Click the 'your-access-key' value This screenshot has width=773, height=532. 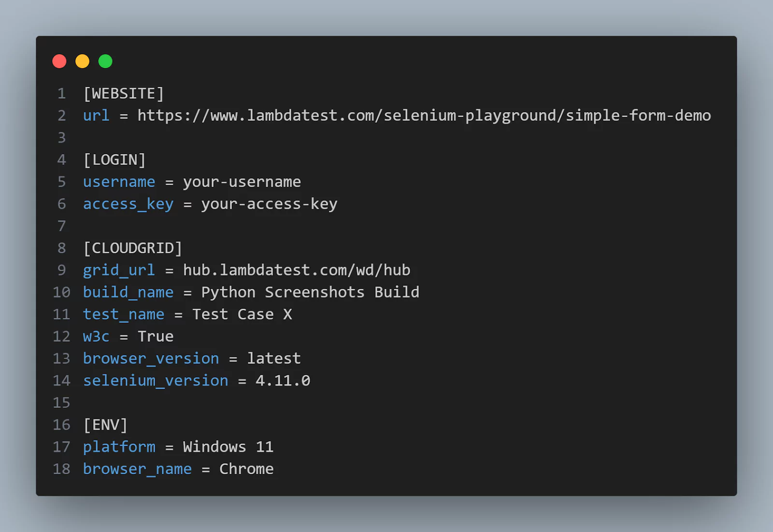[x=270, y=204]
